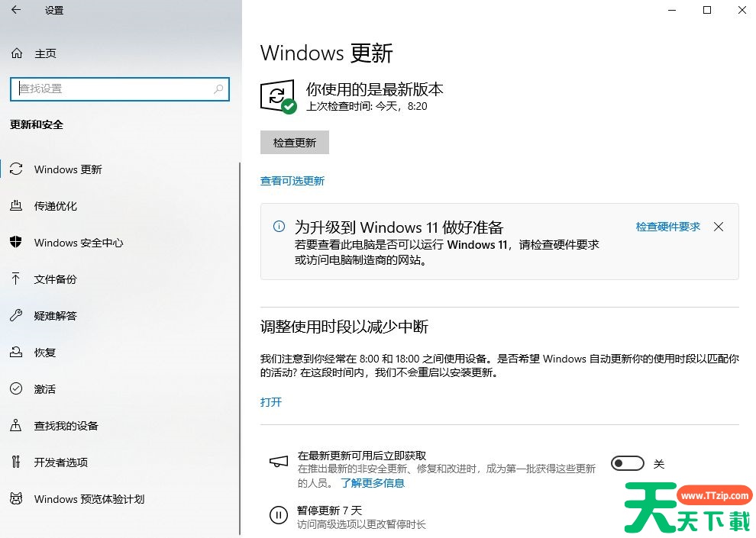Viewport: 756px width, 538px height.
Task: Click the update status icon with green check
Action: click(279, 97)
